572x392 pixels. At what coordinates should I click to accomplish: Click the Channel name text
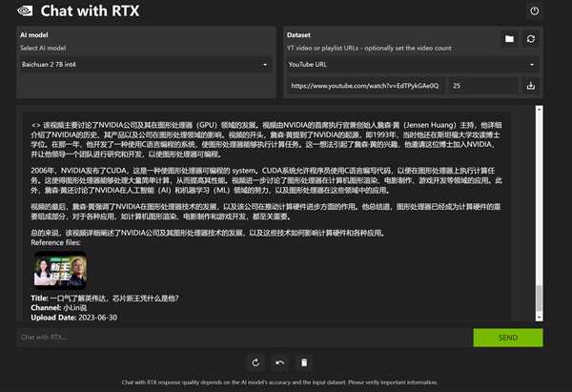click(59, 308)
